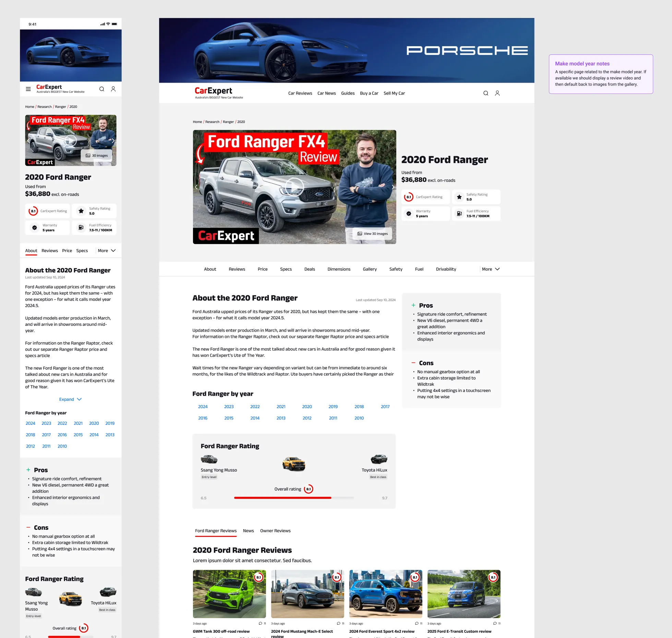This screenshot has height=638, width=672.
Task: Open the user account icon in mobile header
Action: [113, 89]
